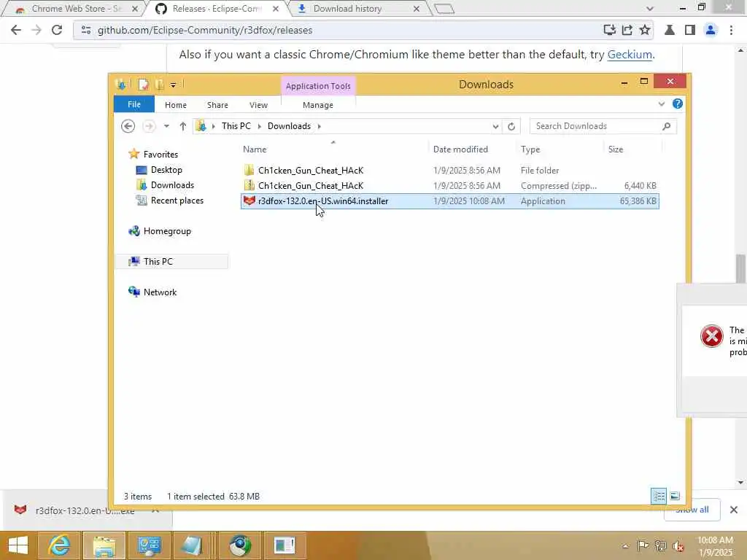Expand breadcrumb arrow after Downloads
The height and width of the screenshot is (560, 747).
click(320, 126)
